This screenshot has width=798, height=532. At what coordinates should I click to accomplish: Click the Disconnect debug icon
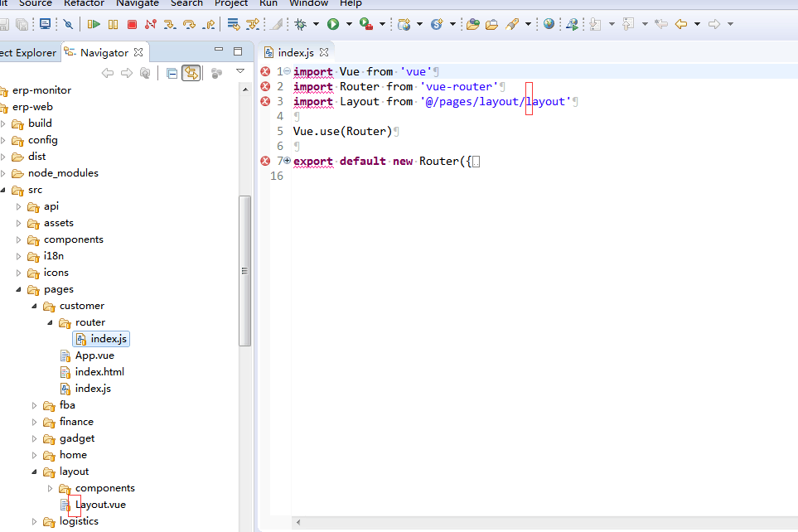(151, 24)
